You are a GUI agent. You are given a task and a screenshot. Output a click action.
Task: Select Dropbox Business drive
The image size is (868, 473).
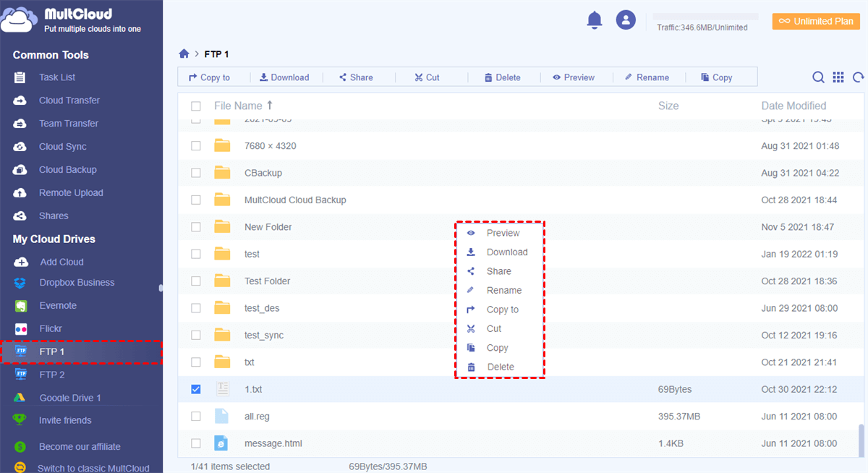pos(77,283)
